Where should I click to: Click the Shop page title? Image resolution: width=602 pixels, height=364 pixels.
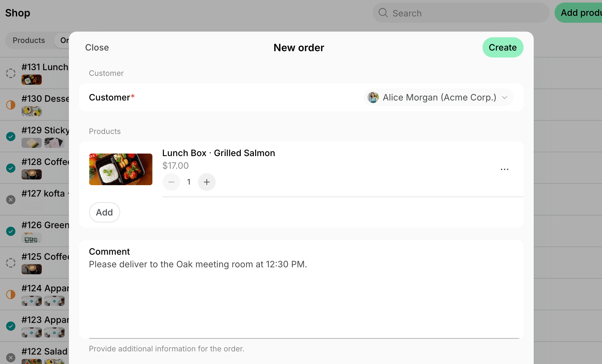click(x=18, y=13)
